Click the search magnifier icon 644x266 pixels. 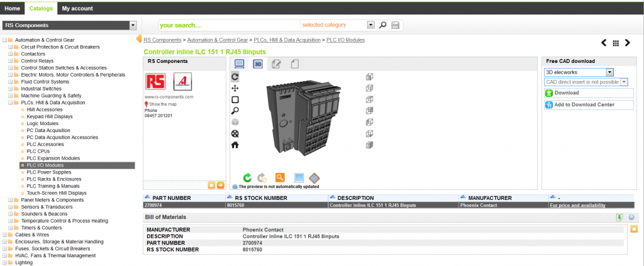383,25
